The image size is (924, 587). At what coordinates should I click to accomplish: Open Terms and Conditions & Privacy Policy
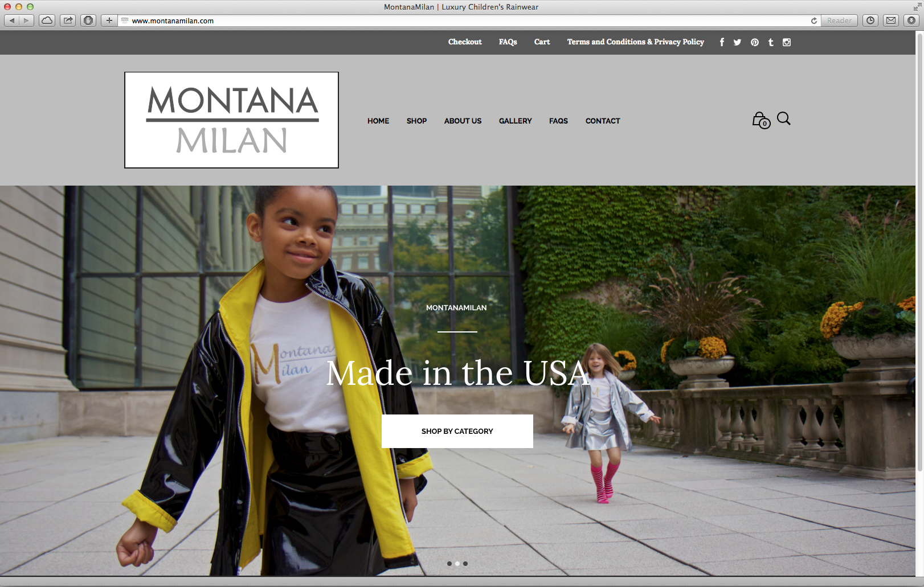[x=635, y=42]
